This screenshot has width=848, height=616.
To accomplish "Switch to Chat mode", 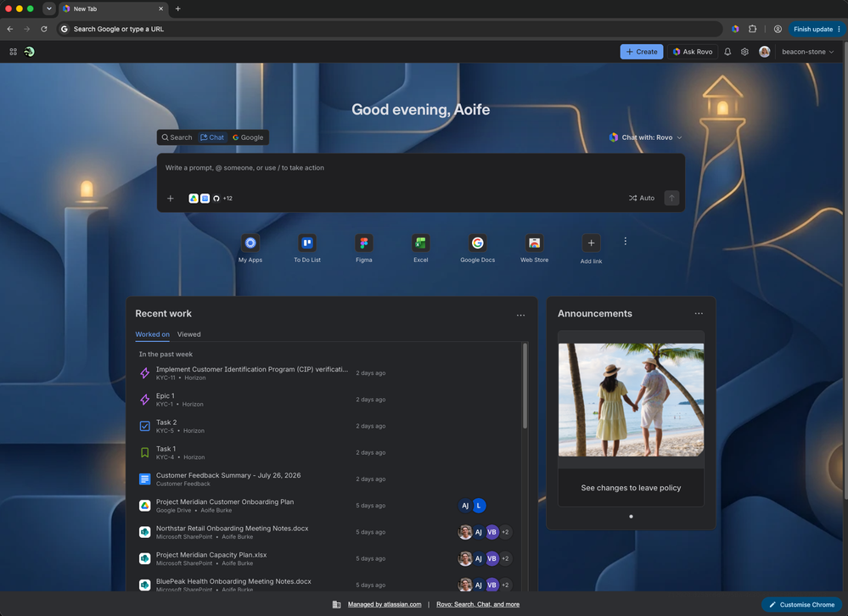I will 212,137.
